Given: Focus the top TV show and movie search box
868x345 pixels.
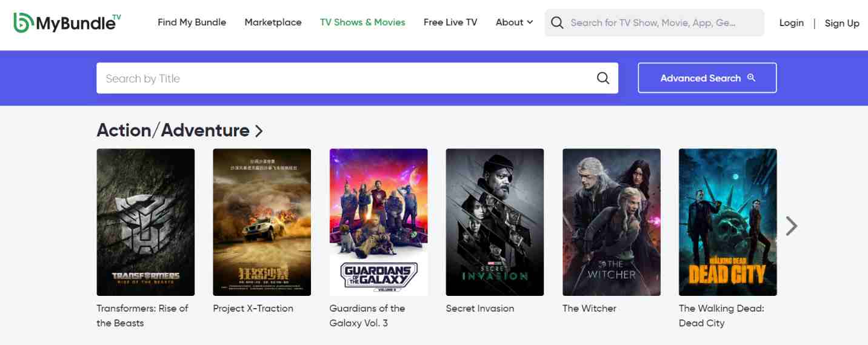Looking at the screenshot, I should tap(655, 22).
